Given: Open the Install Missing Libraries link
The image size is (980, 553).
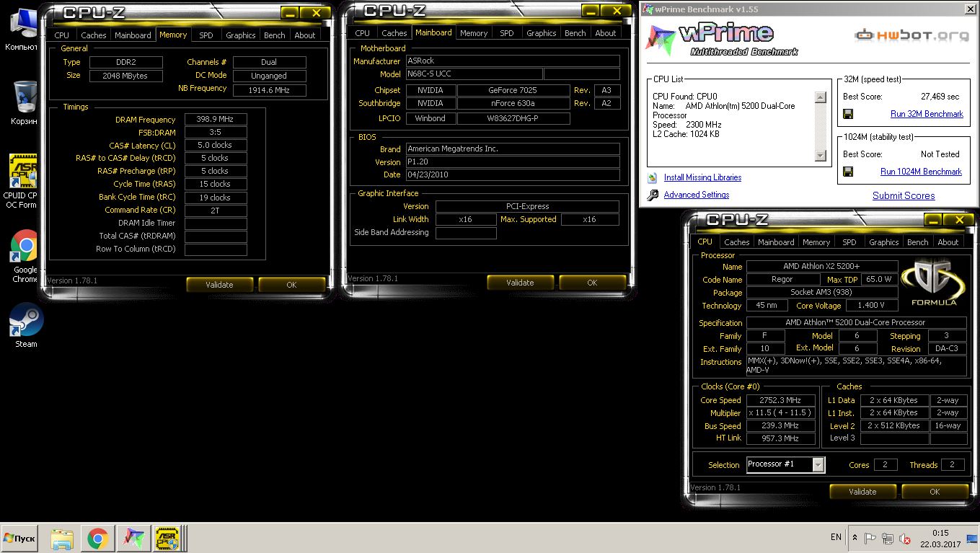Looking at the screenshot, I should coord(702,177).
